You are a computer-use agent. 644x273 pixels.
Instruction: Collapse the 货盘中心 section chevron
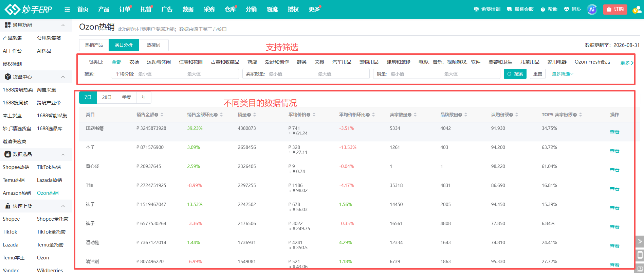pyautogui.click(x=63, y=77)
